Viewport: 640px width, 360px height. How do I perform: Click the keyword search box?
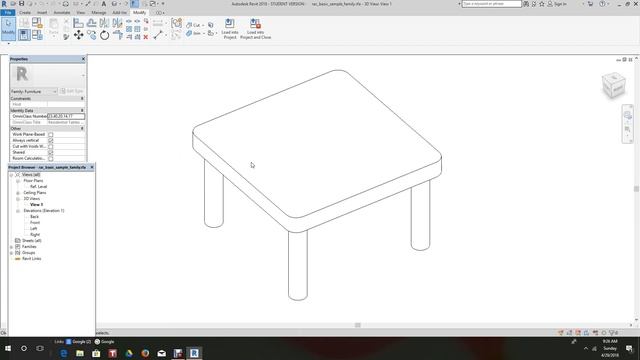491,4
